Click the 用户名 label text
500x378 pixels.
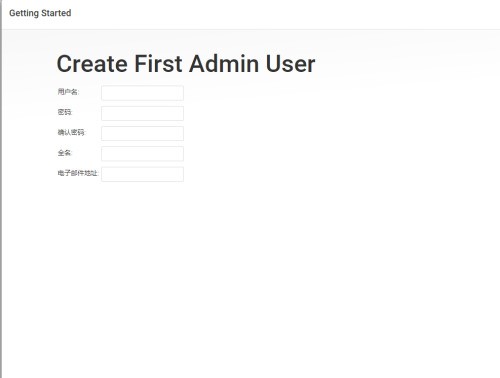pyautogui.click(x=68, y=92)
